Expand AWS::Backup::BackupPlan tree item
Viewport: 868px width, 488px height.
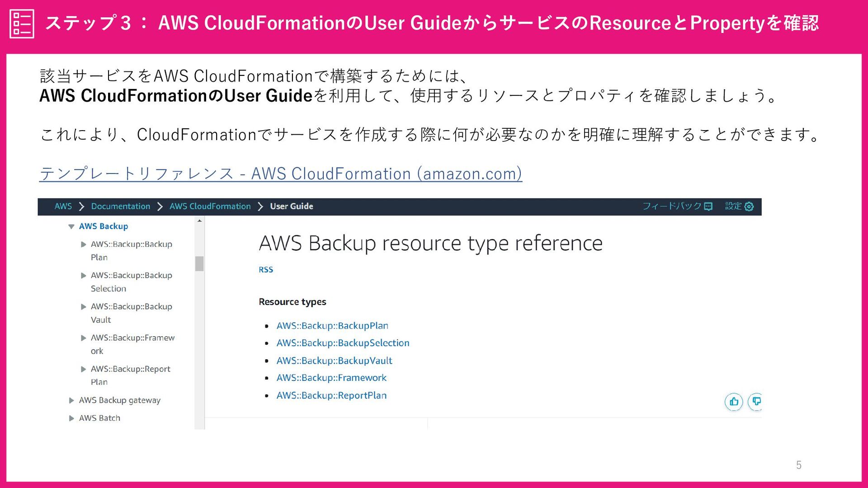coord(83,244)
